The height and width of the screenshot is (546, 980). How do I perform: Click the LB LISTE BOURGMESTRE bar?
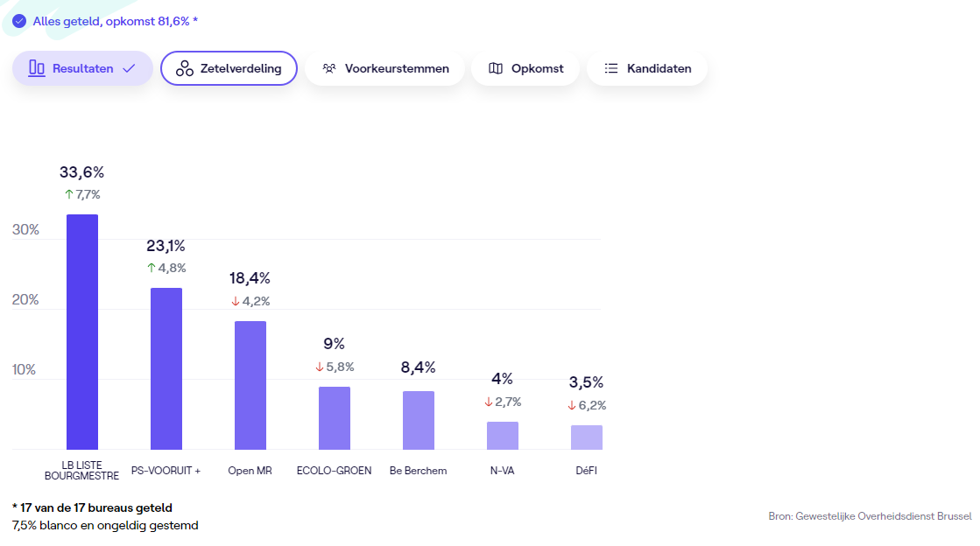pos(82,332)
